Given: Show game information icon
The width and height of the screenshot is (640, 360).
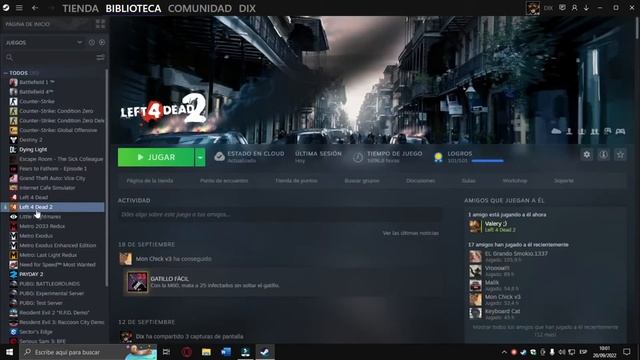Looking at the screenshot, I should (x=603, y=155).
